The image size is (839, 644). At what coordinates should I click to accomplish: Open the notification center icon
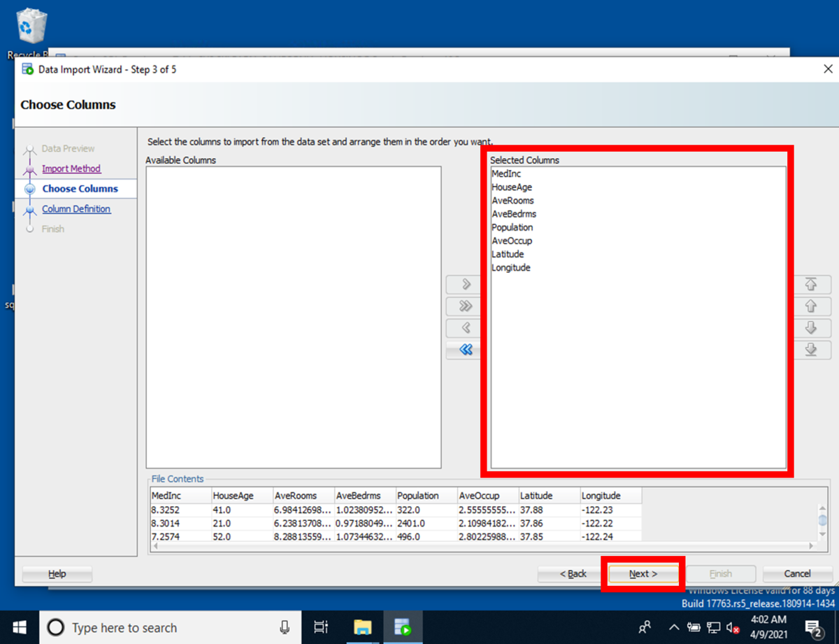pos(813,627)
